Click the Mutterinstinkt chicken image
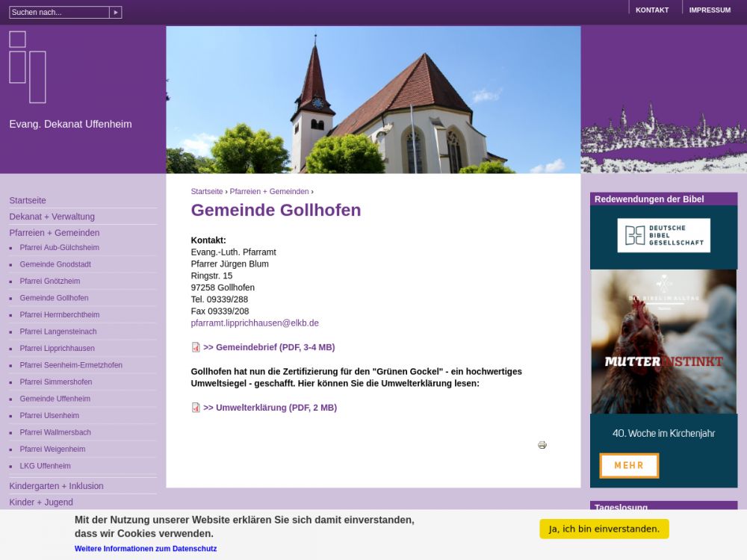 663,341
